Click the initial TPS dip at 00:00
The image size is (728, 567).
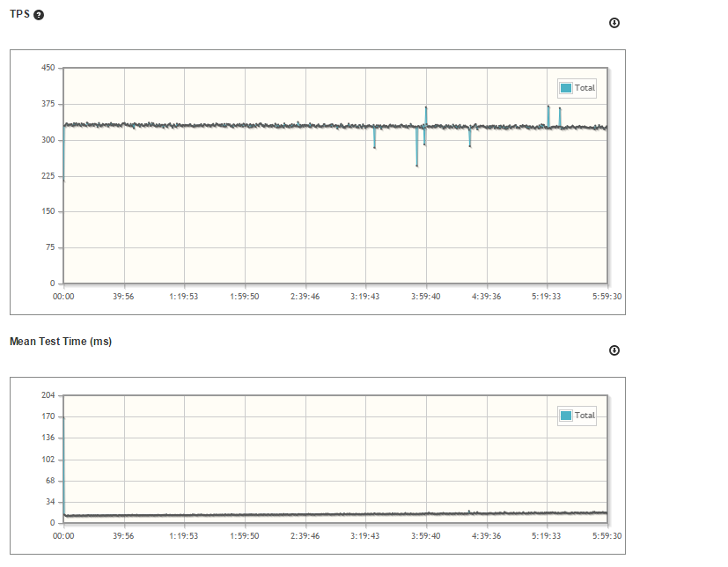tap(63, 179)
